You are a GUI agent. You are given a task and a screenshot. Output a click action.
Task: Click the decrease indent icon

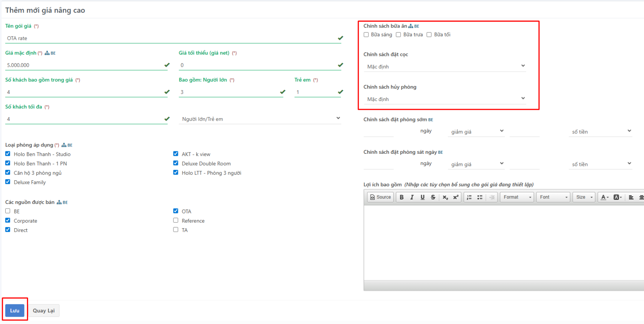[492, 197]
